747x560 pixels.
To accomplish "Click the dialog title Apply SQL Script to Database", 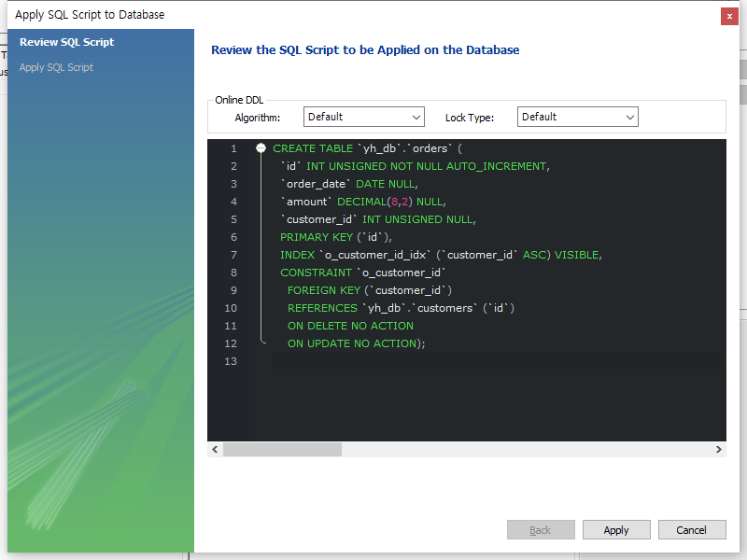I will click(90, 14).
